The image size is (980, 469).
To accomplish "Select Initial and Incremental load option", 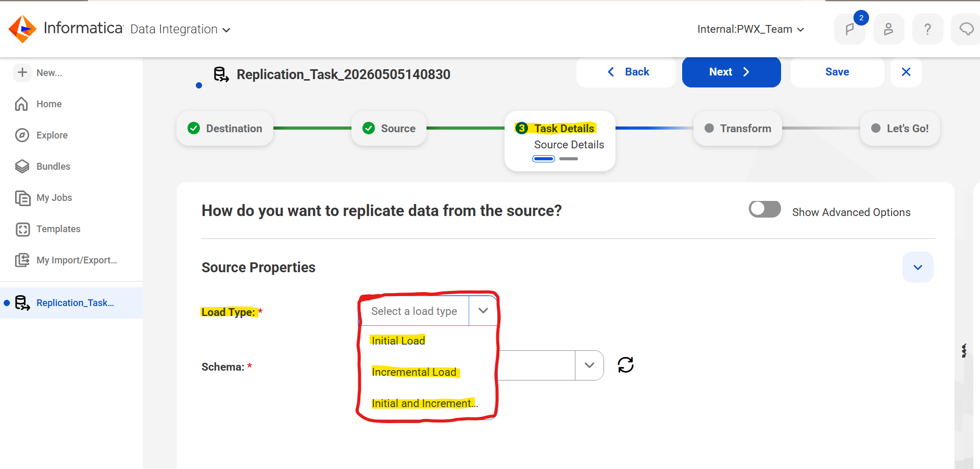I will [424, 403].
